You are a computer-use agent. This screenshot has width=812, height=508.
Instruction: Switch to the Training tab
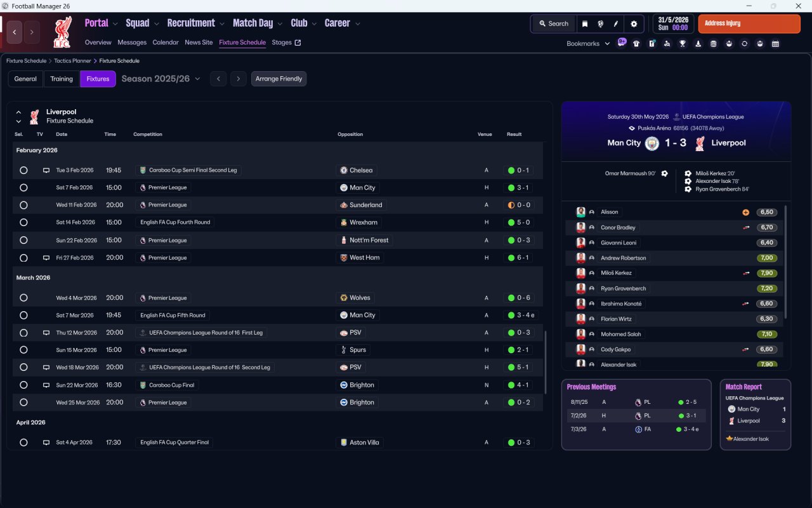pyautogui.click(x=62, y=79)
